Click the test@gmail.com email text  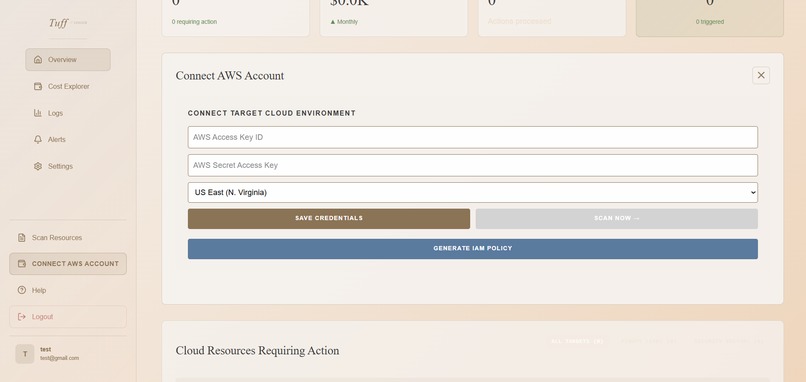[x=60, y=358]
